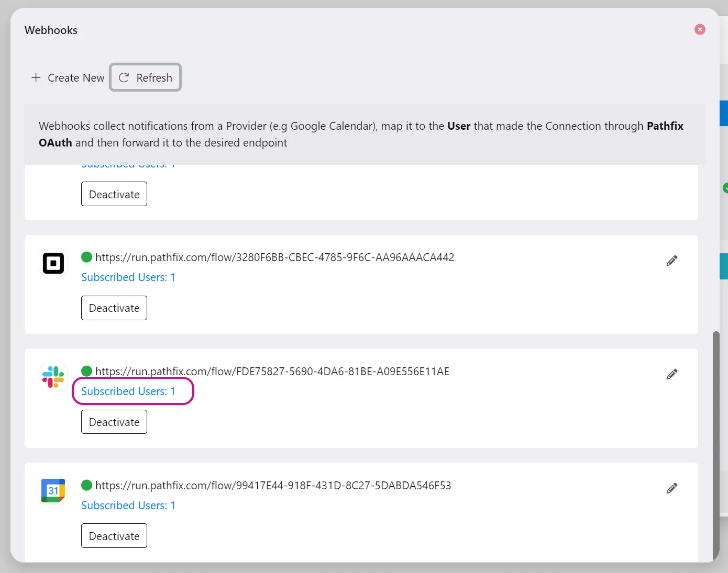The height and width of the screenshot is (573, 728).
Task: Click the Square webhook URL ending AA96AAACA442
Action: tap(275, 257)
